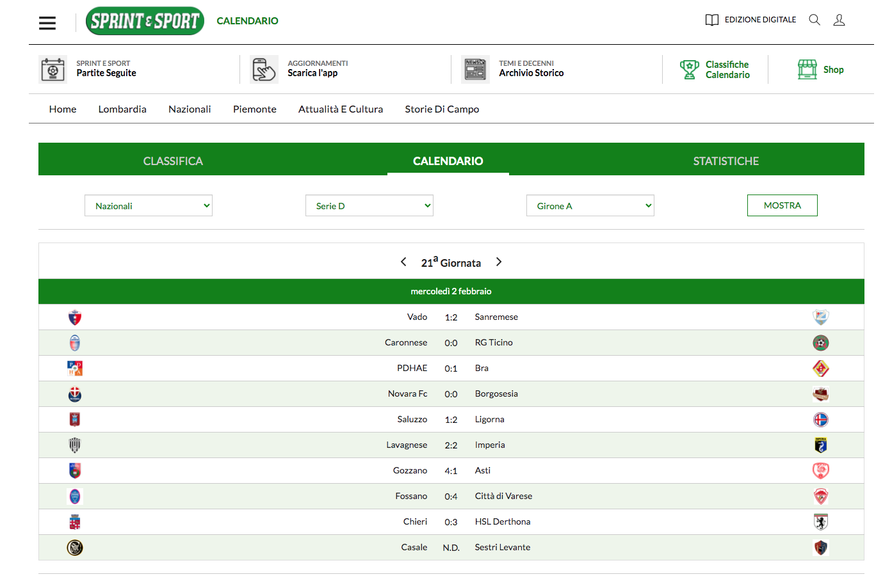Click the Classifiche Calendario trophy icon
The height and width of the screenshot is (588, 892).
[689, 69]
